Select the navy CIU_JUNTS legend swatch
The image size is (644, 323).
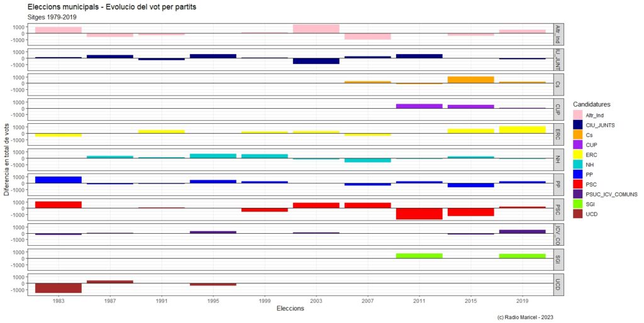tap(578, 124)
